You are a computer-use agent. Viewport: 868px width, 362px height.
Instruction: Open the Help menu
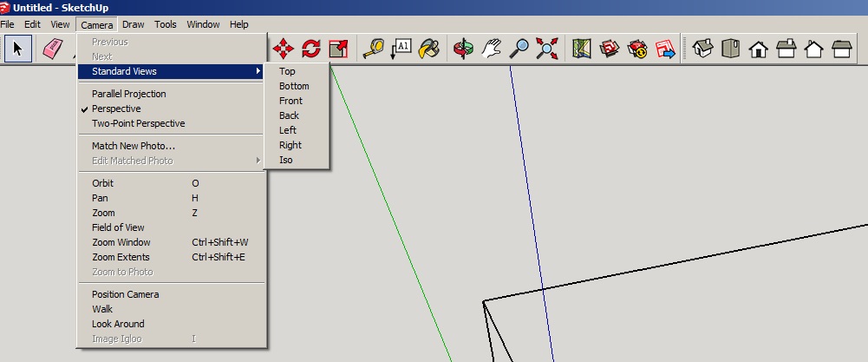tap(239, 24)
